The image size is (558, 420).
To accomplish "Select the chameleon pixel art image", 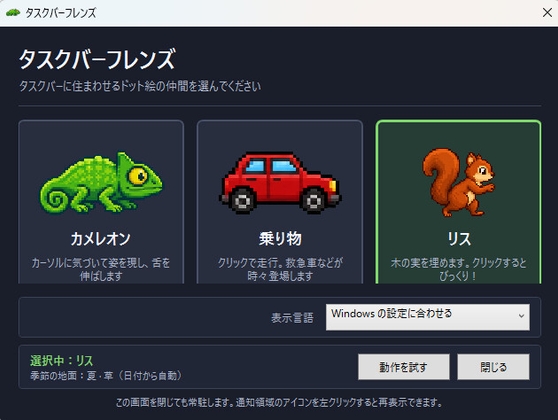I will 101,182.
